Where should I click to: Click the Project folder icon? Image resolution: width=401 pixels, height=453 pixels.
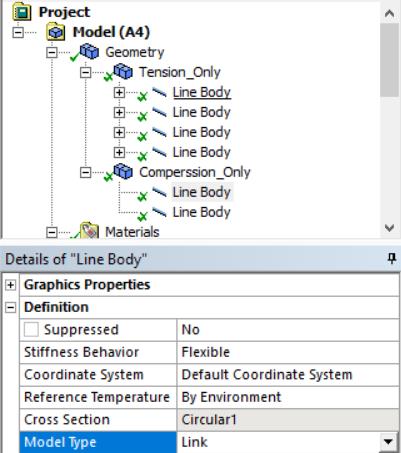(22, 12)
